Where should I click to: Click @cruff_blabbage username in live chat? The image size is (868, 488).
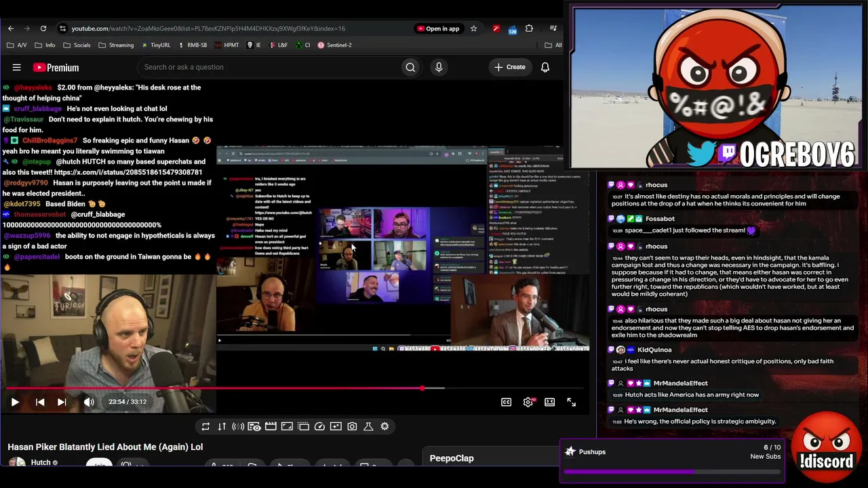click(37, 108)
